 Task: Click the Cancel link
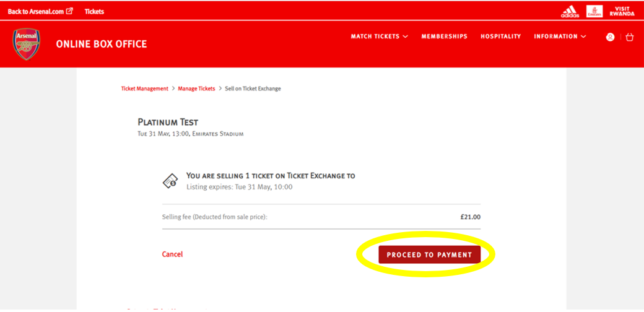pos(173,254)
